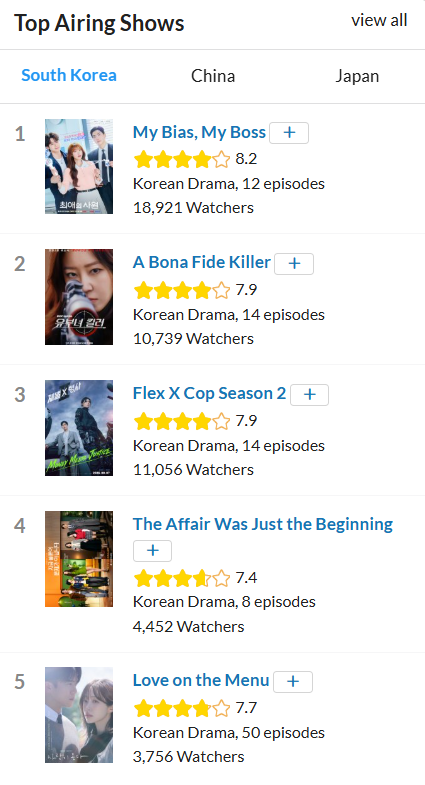Add Flex X Cop Season 2 to list
Image resolution: width=425 pixels, height=785 pixels.
point(309,395)
